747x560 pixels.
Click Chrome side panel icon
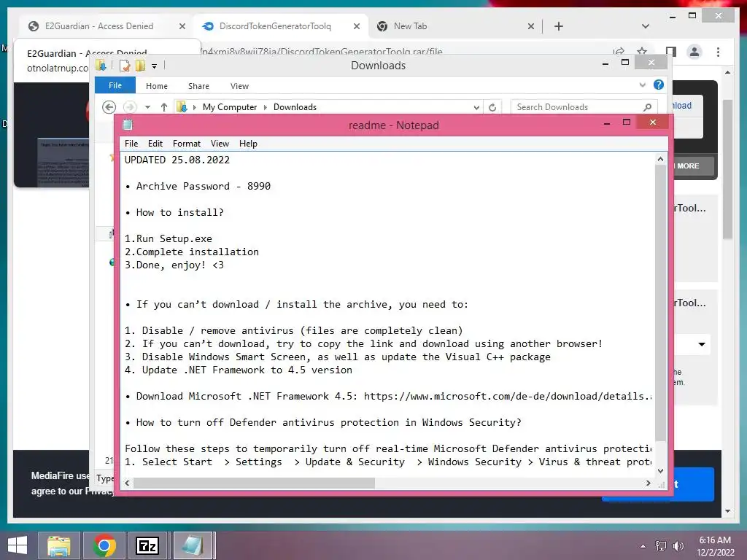pyautogui.click(x=671, y=52)
